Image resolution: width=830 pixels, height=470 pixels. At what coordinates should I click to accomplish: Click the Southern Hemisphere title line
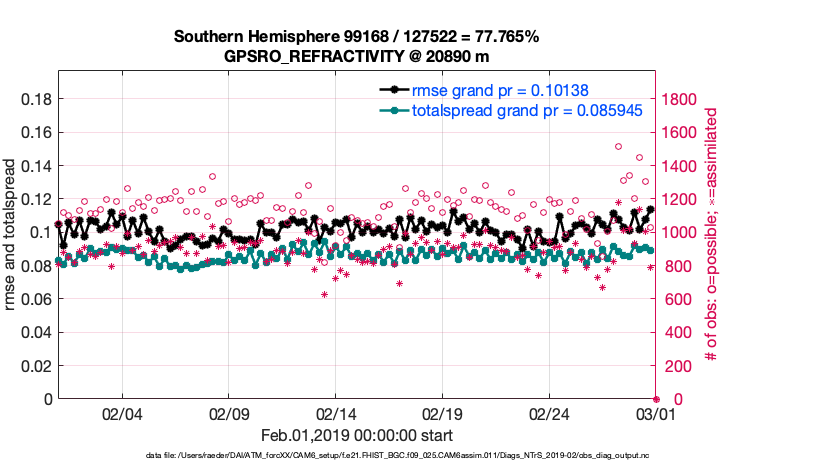tap(357, 37)
